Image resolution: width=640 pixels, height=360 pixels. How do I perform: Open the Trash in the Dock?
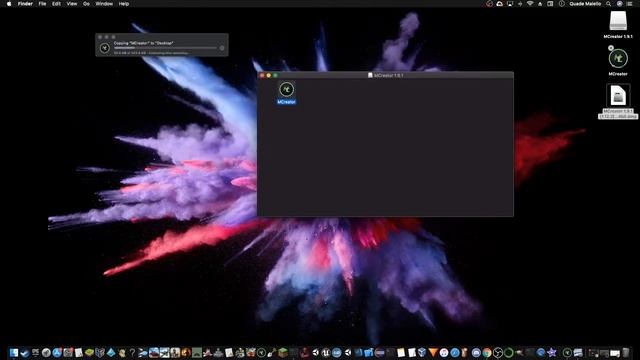(626, 353)
